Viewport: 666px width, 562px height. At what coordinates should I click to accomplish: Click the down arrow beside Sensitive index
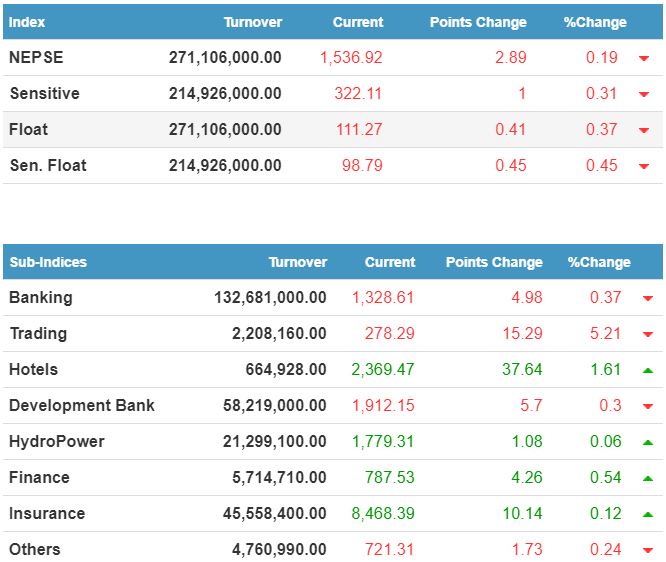643,94
